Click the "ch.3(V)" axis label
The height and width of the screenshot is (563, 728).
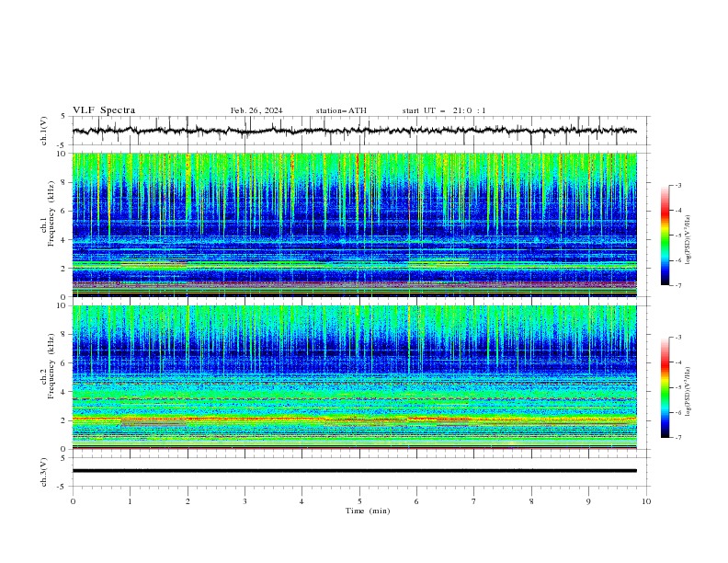click(44, 472)
